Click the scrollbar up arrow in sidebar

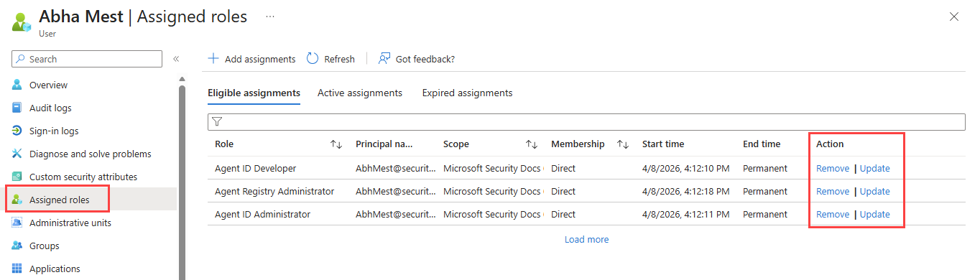click(x=182, y=79)
